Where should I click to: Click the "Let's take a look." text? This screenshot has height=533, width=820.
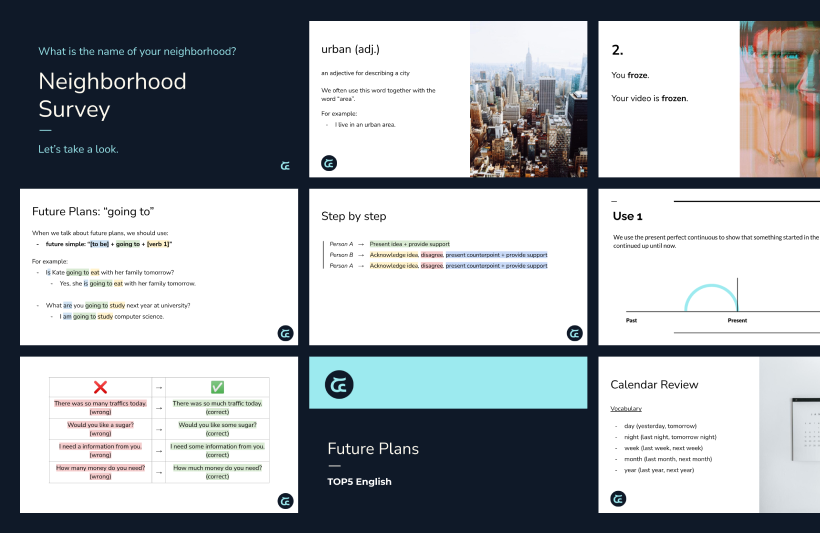tap(78, 149)
